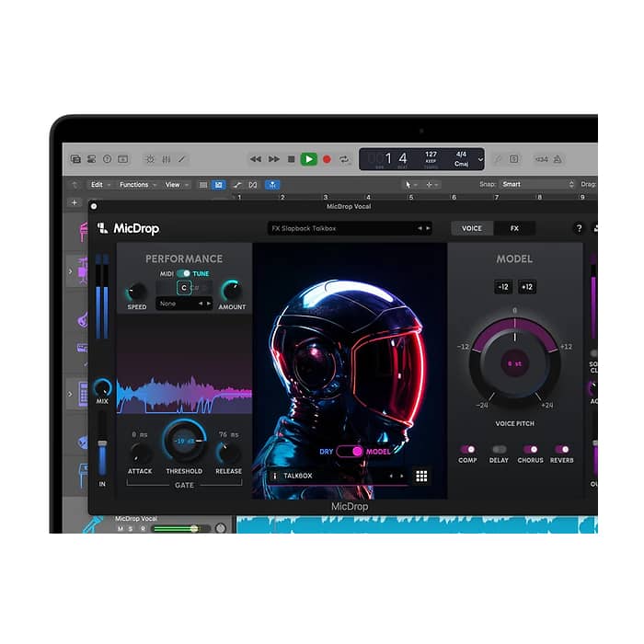Open the secondary crosshair tool dropdown
The height and width of the screenshot is (644, 644).
pyautogui.click(x=431, y=185)
